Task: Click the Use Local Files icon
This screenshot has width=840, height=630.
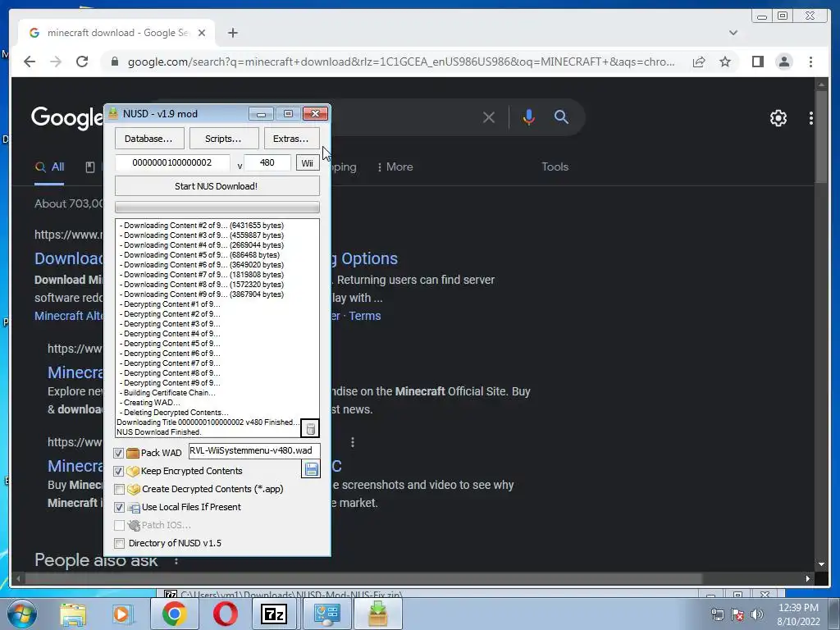Action: 134,507
